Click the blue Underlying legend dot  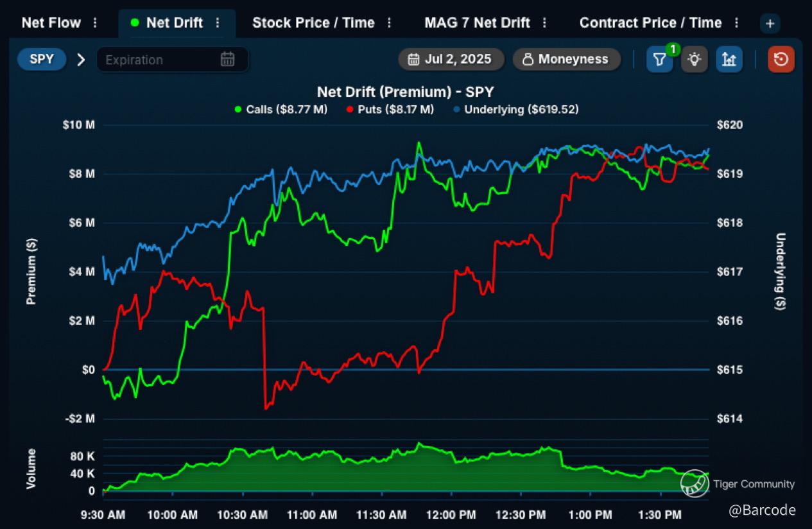click(x=456, y=110)
